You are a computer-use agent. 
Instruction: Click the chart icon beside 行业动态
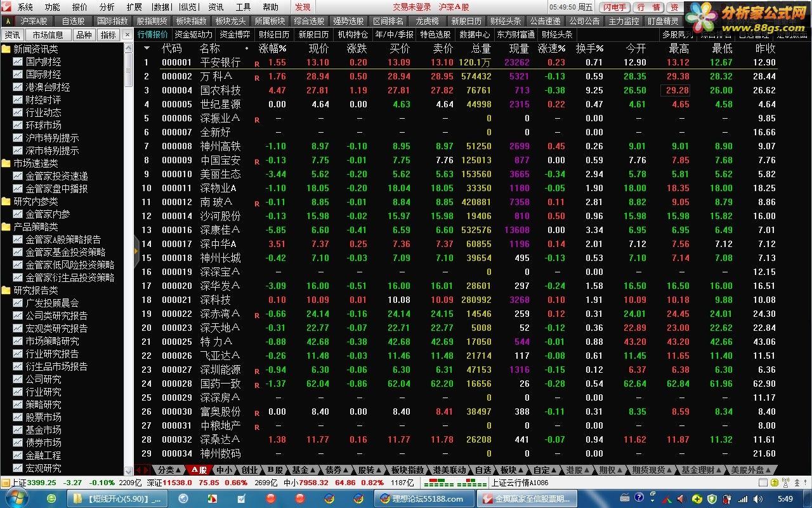coord(18,112)
